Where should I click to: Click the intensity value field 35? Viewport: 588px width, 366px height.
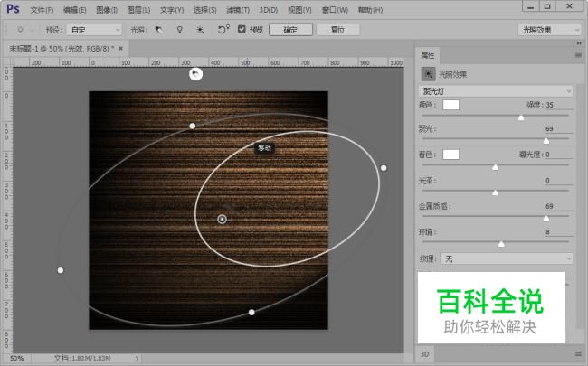(559, 105)
